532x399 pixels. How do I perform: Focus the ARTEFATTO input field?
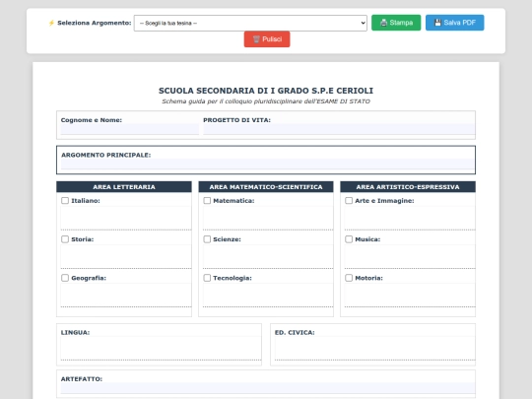268,388
